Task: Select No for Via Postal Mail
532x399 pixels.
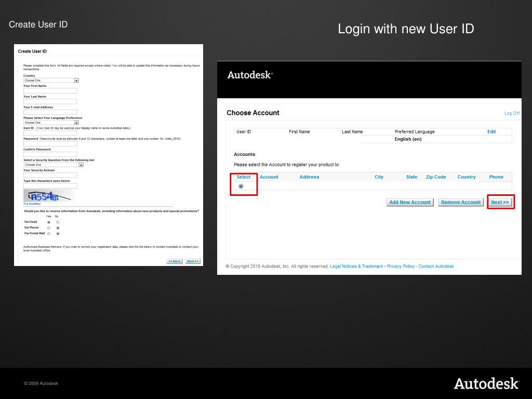Action: point(58,234)
